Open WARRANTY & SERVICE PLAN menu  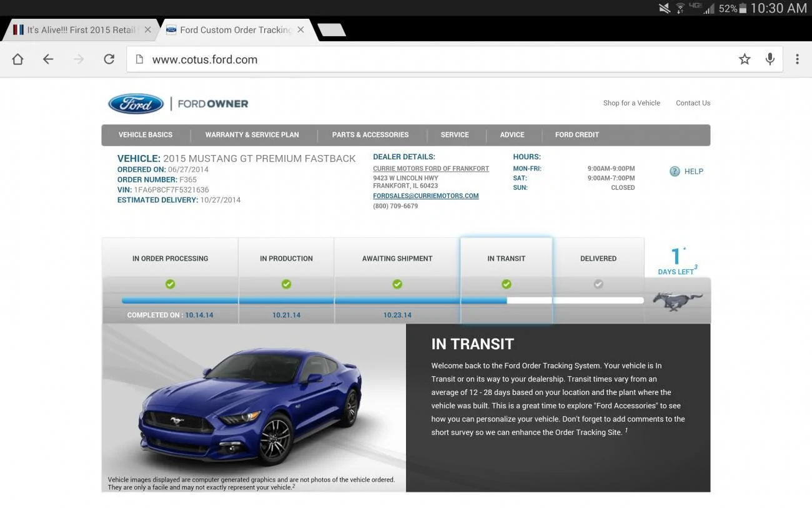coord(252,135)
